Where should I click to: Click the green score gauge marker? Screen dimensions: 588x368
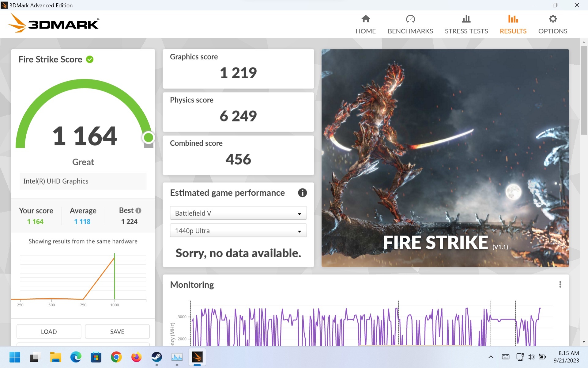pos(149,138)
